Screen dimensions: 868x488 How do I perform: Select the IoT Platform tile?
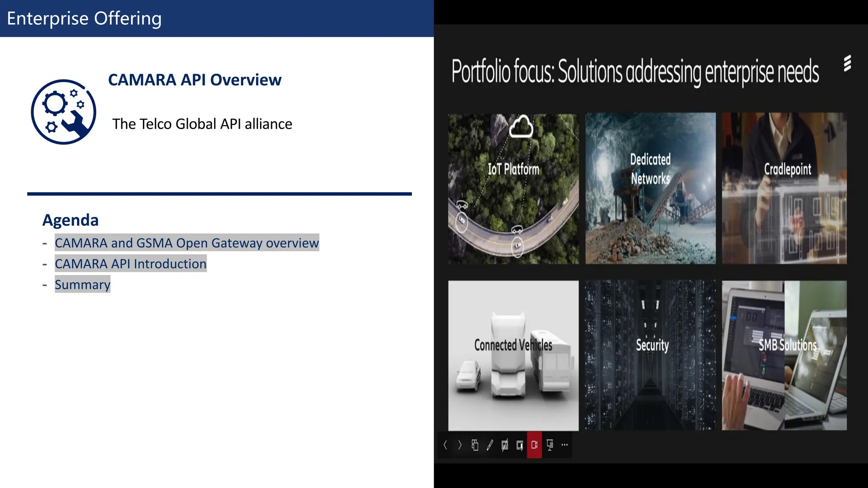tap(513, 189)
